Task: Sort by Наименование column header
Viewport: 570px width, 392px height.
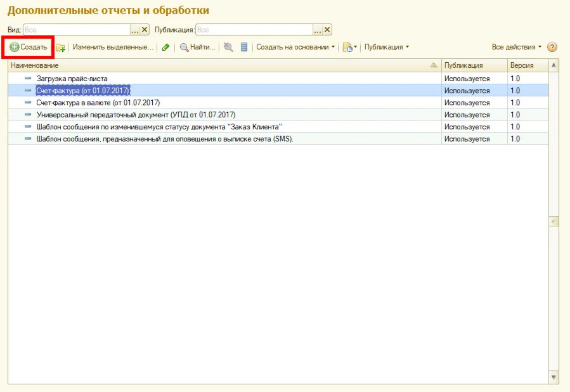Action: tap(222, 65)
